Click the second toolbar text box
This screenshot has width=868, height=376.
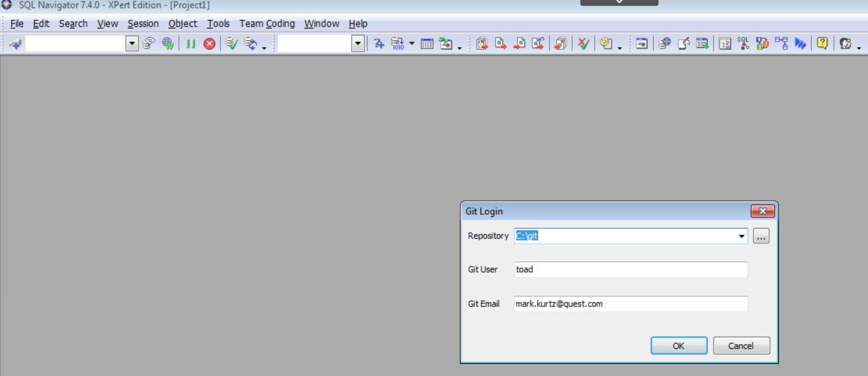coord(315,43)
